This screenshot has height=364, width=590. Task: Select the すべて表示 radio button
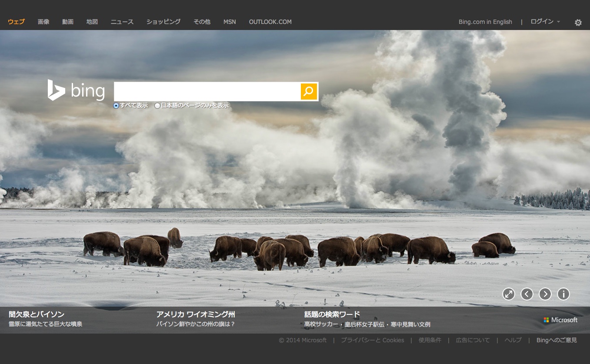(x=116, y=106)
